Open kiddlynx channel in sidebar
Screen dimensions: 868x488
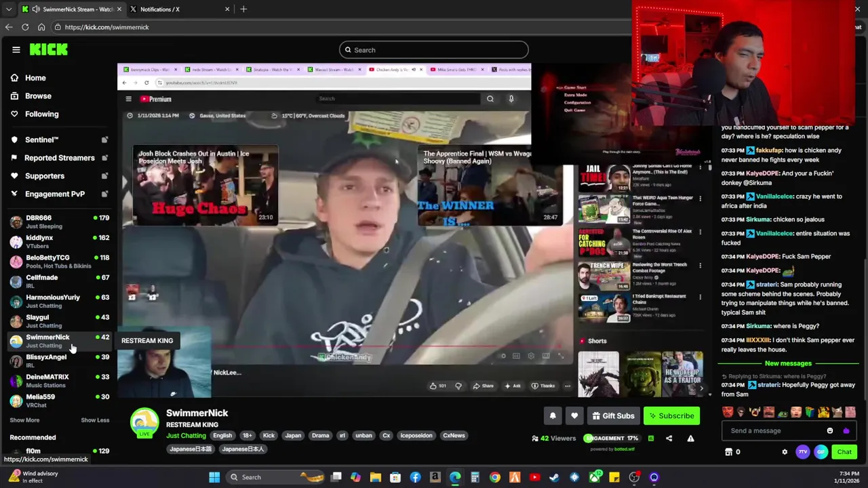pos(59,242)
